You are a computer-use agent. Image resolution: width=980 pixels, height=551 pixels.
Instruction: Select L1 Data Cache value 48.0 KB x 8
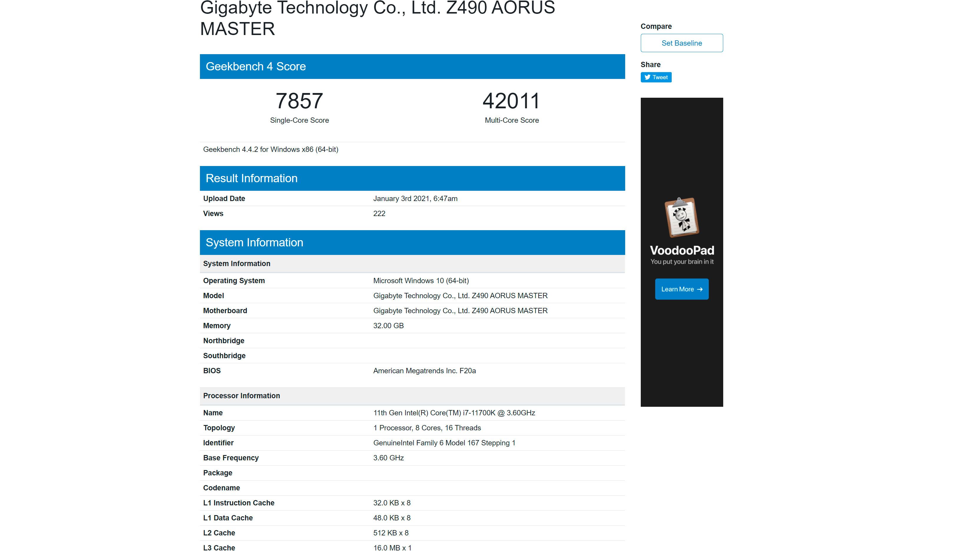[x=391, y=518]
